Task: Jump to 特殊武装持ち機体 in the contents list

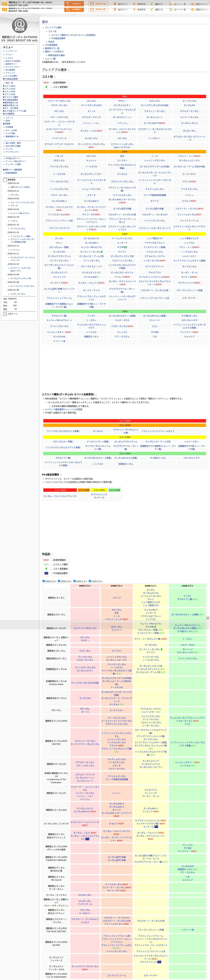Action: [x=56, y=55]
